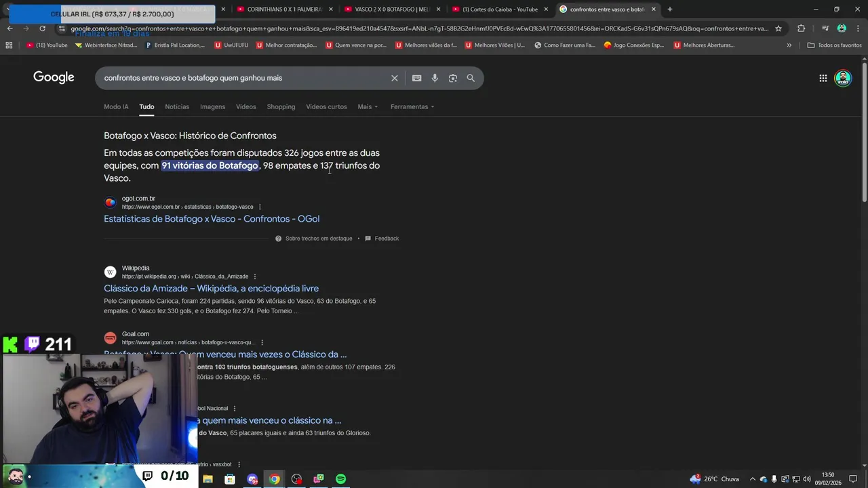The width and height of the screenshot is (868, 488).
Task: Open more options for Goal.com result
Action: point(262,342)
